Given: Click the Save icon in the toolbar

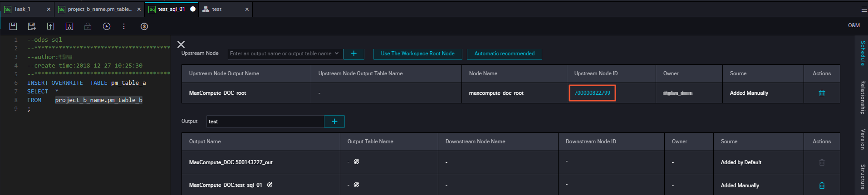Looking at the screenshot, I should [x=13, y=26].
